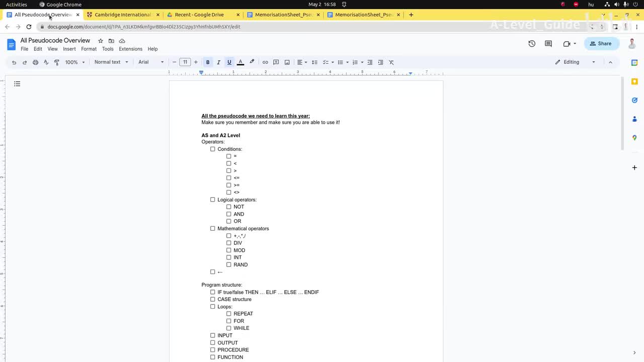Select the Paint format tool
Image resolution: width=644 pixels, height=362 pixels.
coord(56,62)
